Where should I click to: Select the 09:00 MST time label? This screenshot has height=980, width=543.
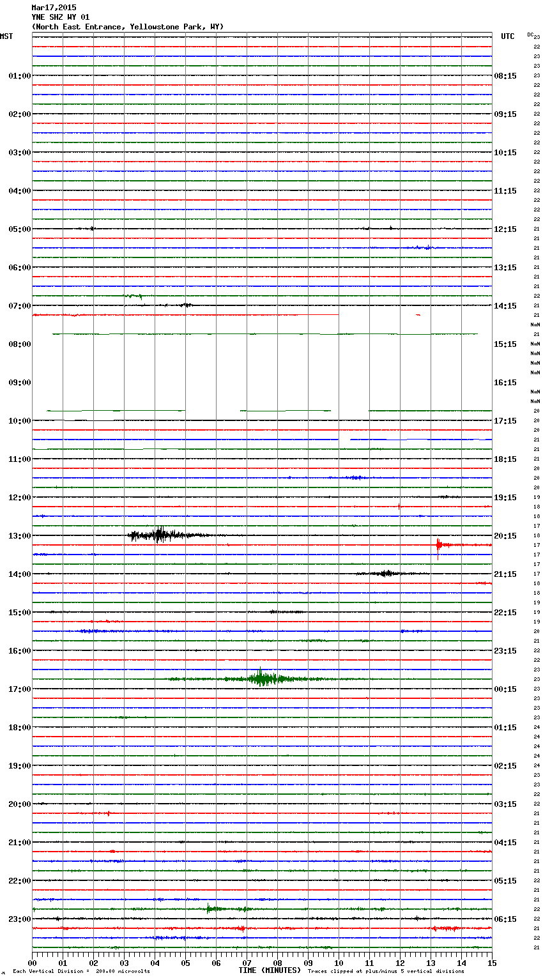pyautogui.click(x=20, y=382)
